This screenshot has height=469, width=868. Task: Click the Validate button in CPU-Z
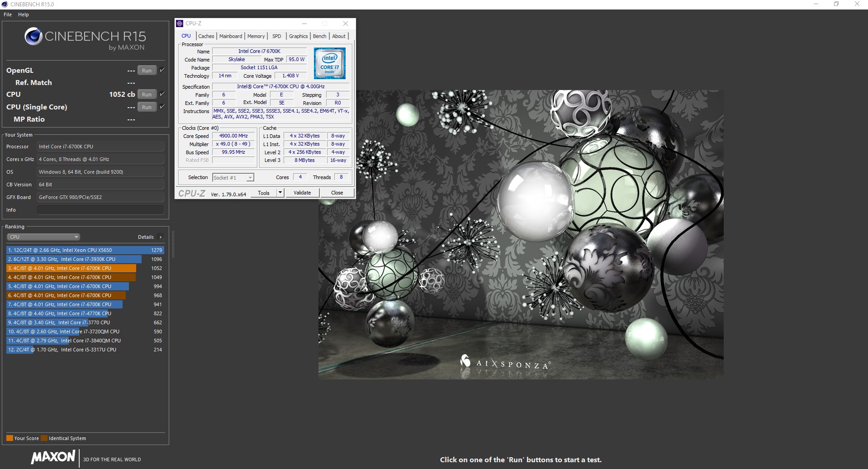pos(302,193)
